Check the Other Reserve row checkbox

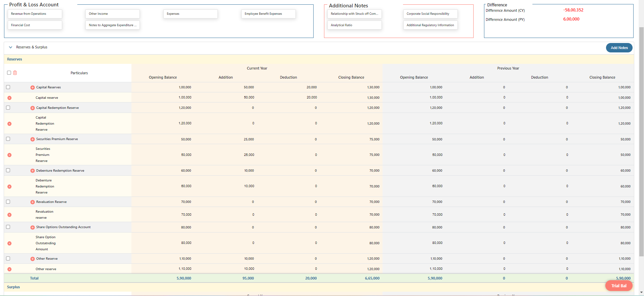tap(8, 258)
